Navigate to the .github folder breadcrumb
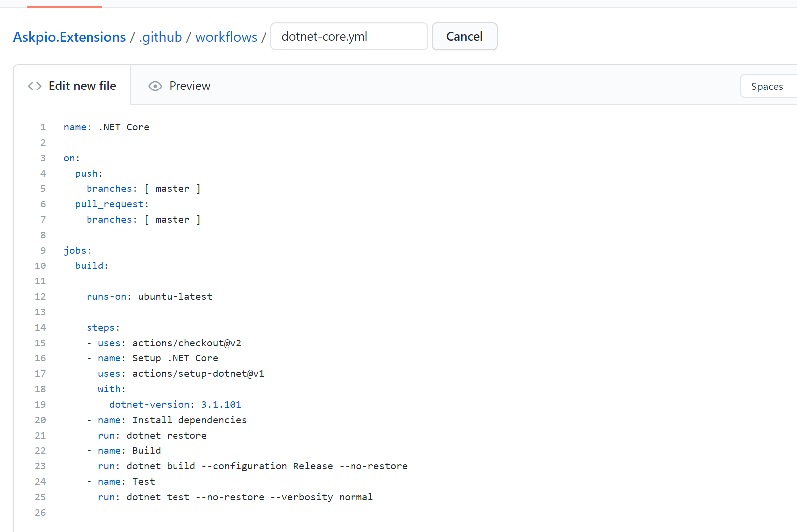This screenshot has height=532, width=797. click(161, 37)
